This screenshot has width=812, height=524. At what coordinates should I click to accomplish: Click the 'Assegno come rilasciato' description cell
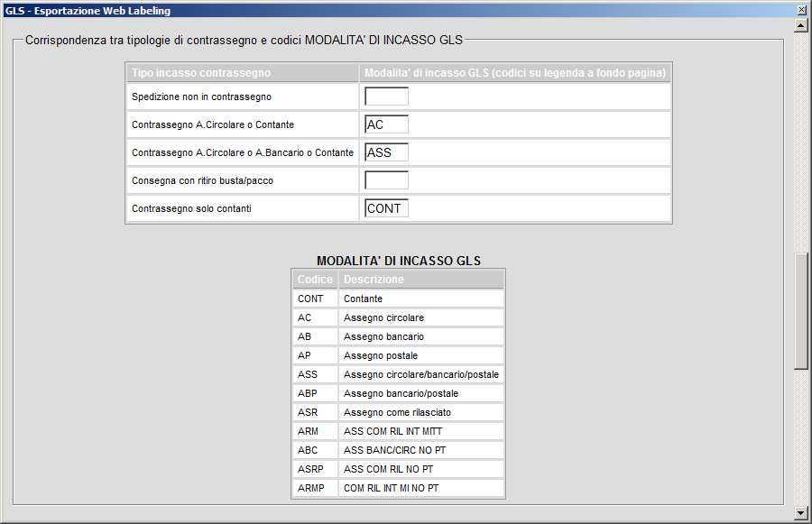pos(421,412)
